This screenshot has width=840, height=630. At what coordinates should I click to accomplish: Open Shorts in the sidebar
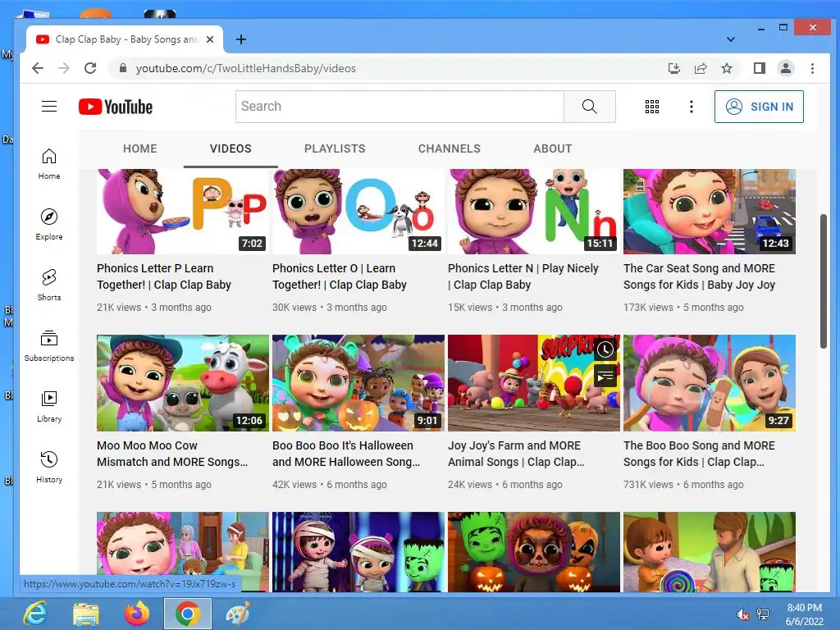click(x=49, y=285)
